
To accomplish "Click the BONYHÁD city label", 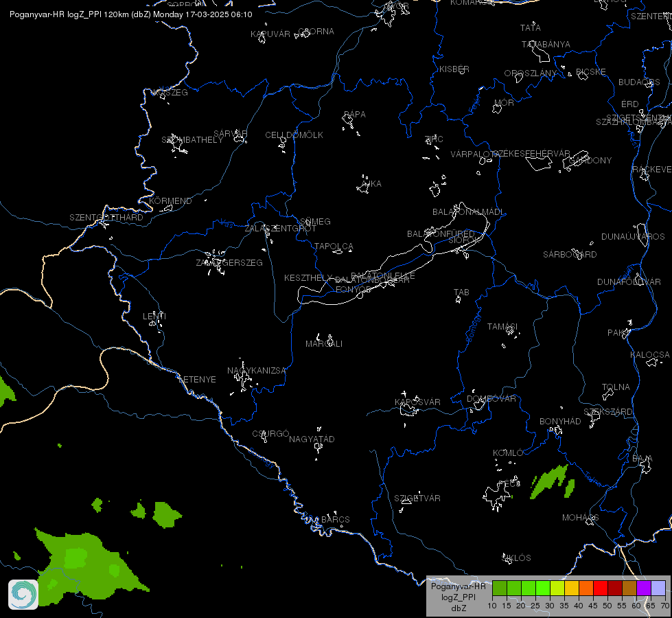I will pos(559,421).
